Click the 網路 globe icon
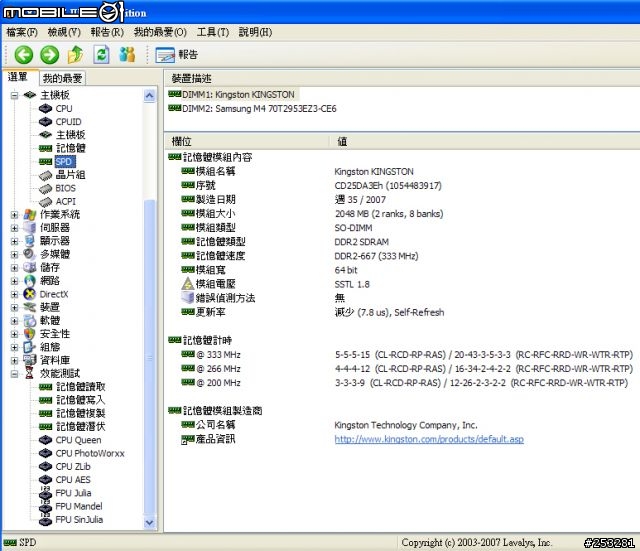 [x=30, y=281]
